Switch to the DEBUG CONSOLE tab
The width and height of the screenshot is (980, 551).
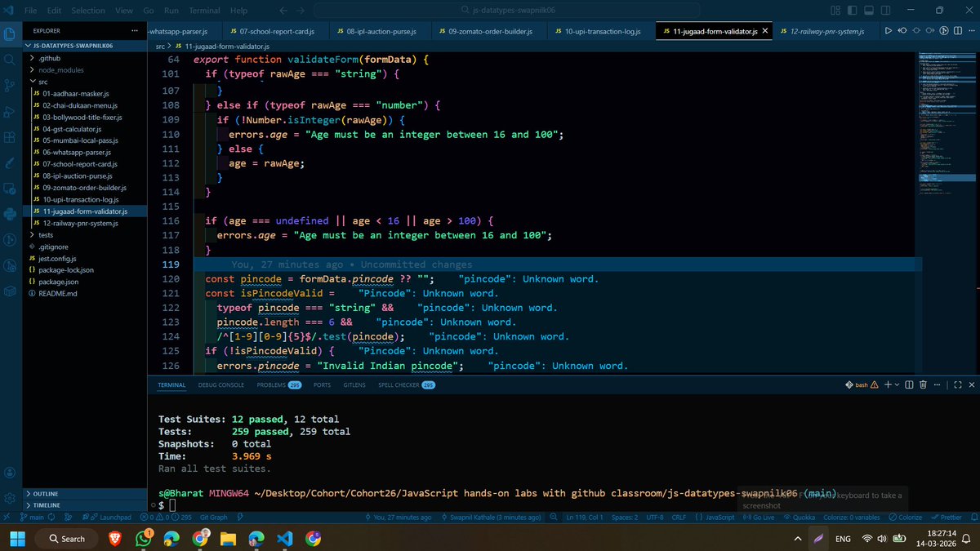point(220,384)
